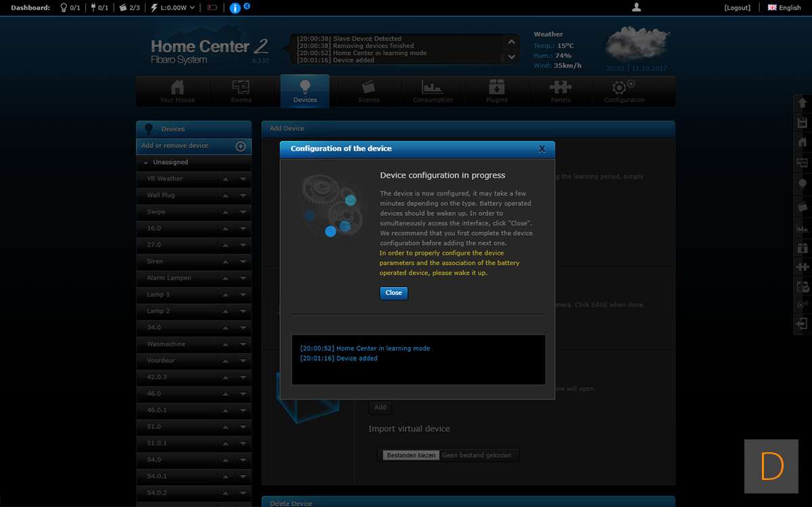Open the power consumption dropdown L:0.00W
The width and height of the screenshot is (812, 507).
click(x=173, y=8)
